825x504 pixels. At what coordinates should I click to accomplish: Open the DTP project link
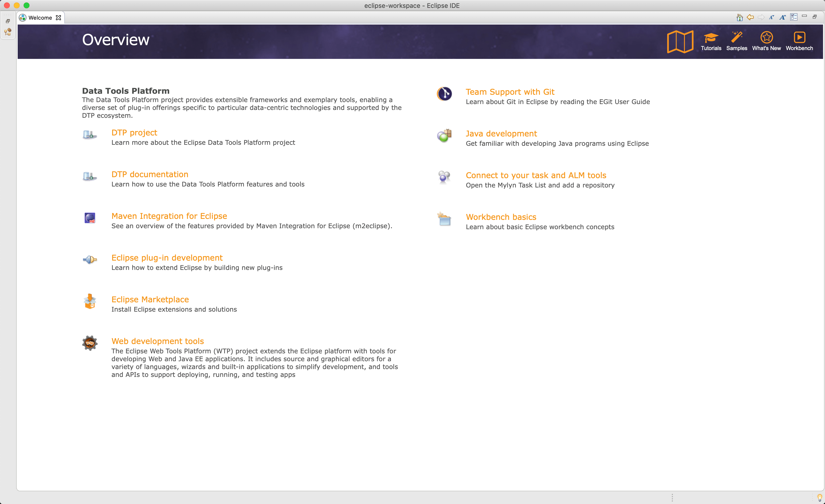point(134,133)
